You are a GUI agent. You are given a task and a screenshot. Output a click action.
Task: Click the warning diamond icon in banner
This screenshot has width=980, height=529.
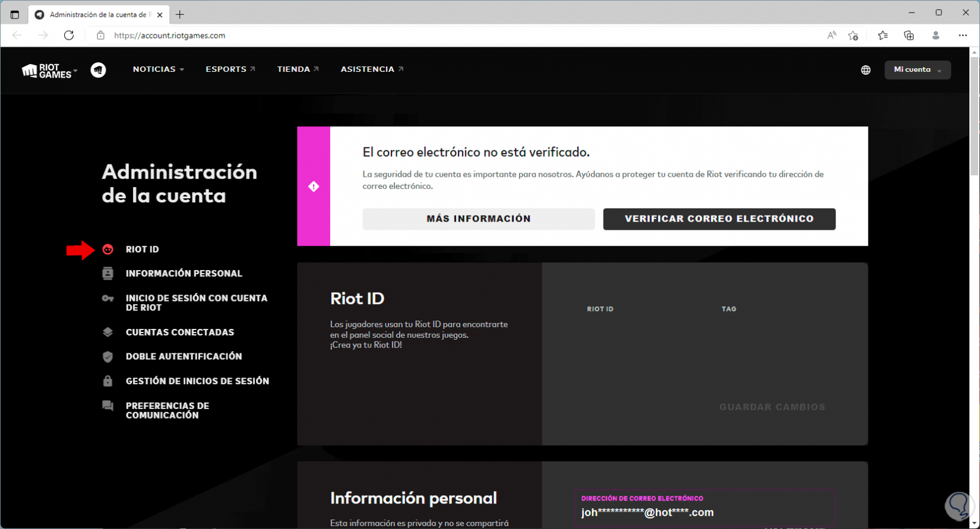tap(314, 186)
